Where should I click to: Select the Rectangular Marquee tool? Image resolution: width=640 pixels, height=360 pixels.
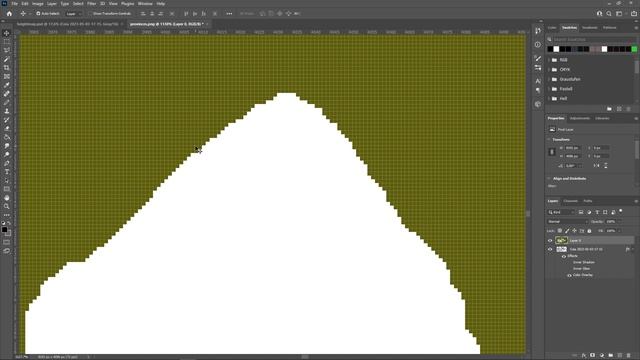(7, 42)
